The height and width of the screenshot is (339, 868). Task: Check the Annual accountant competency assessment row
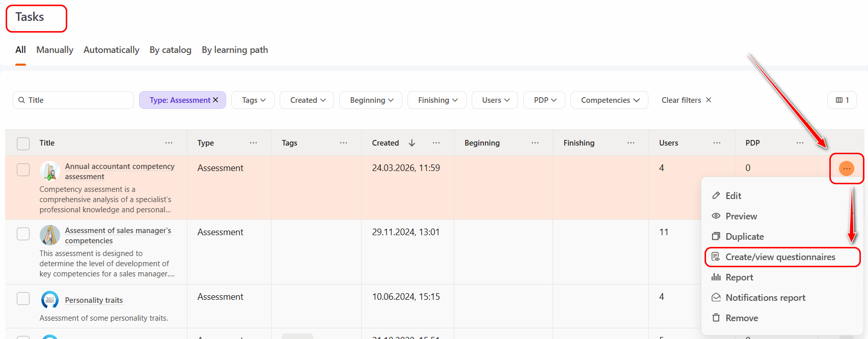point(23,169)
